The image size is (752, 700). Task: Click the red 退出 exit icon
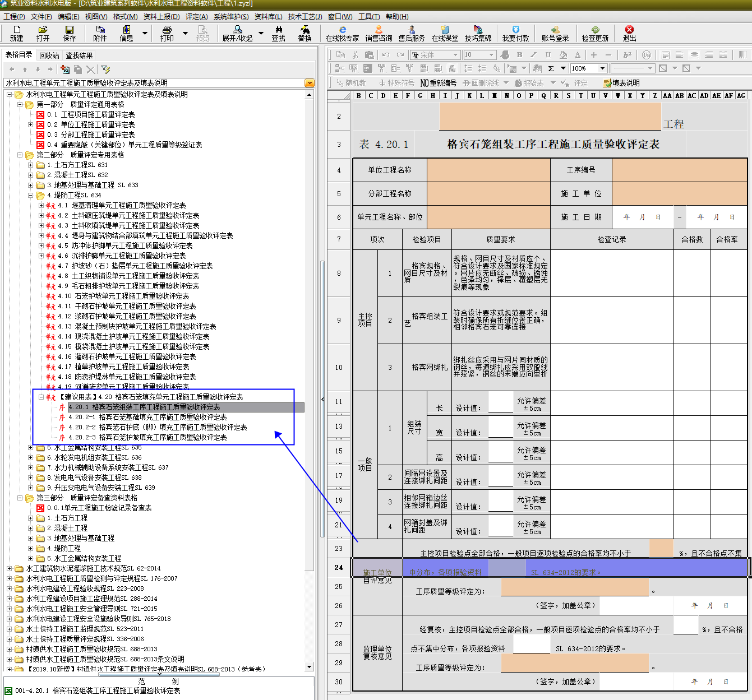tap(629, 33)
